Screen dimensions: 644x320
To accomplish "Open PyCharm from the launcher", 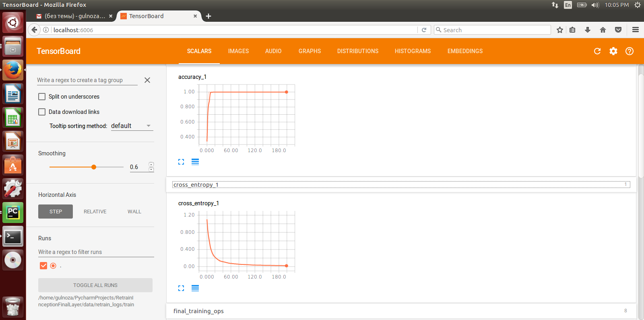I will tap(13, 213).
